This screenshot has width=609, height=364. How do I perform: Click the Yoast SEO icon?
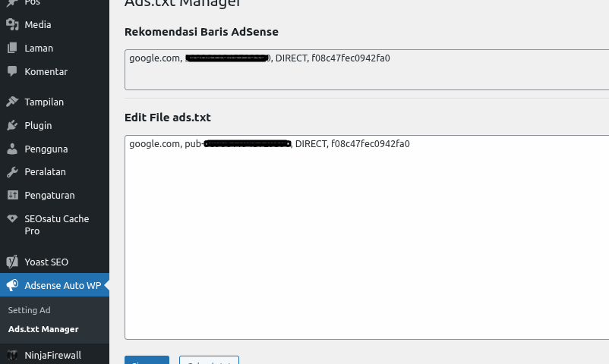point(12,262)
